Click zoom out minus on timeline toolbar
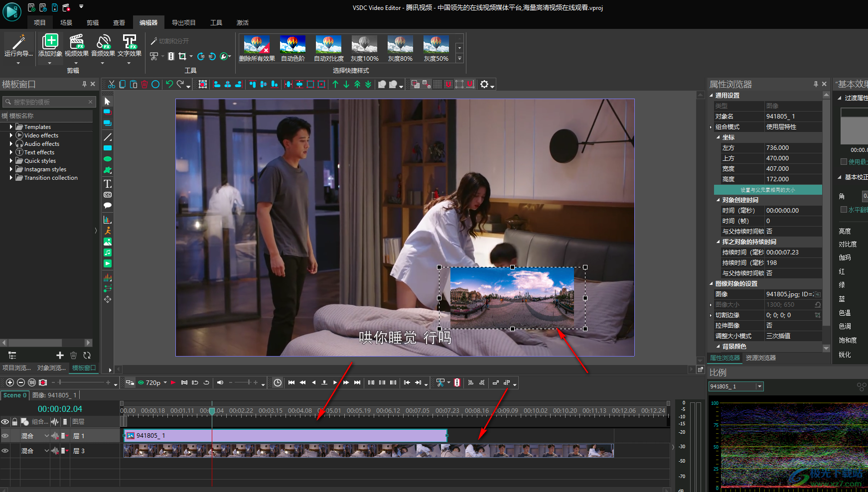 pos(21,382)
